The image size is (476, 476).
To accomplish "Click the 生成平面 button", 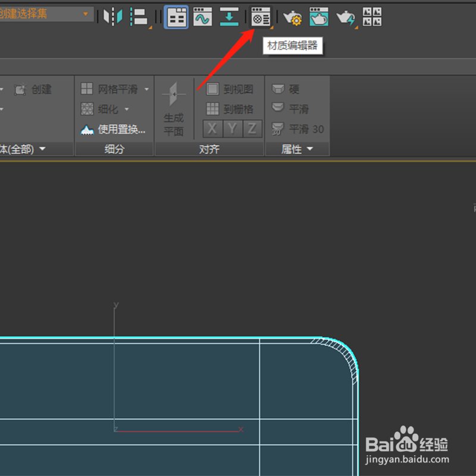I will tap(174, 109).
